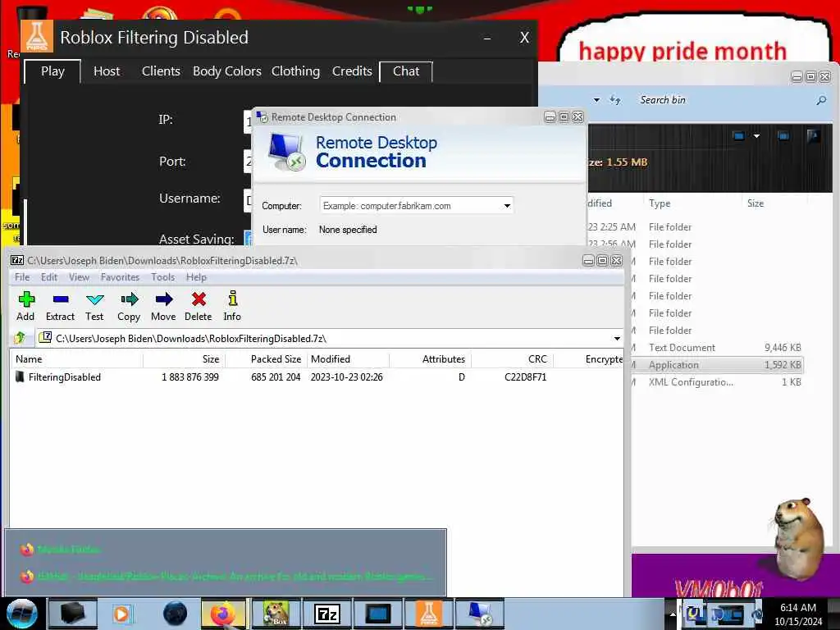Sort 7-Zip list by Modified column
Image resolution: width=840 pixels, height=630 pixels.
click(x=347, y=359)
